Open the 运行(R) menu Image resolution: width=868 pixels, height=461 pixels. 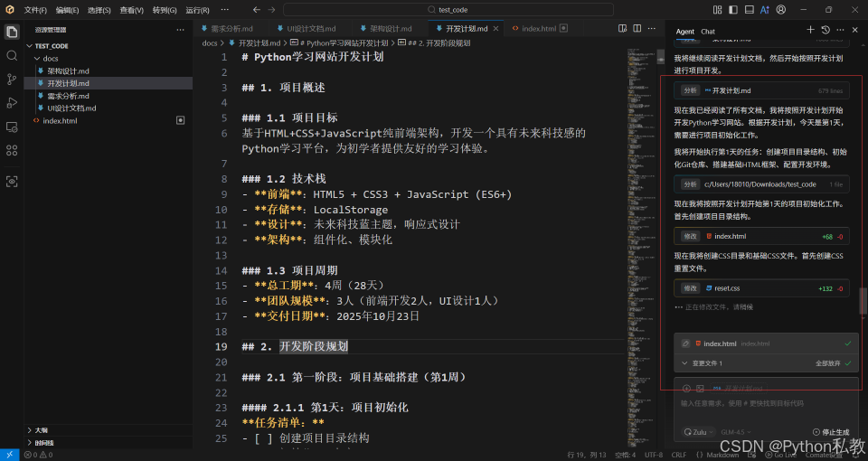[198, 10]
